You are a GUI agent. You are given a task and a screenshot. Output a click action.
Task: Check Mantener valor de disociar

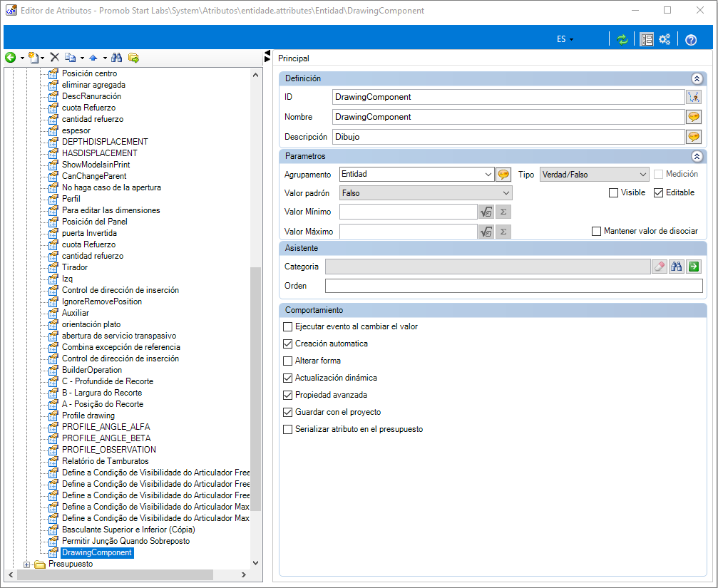[x=596, y=231]
